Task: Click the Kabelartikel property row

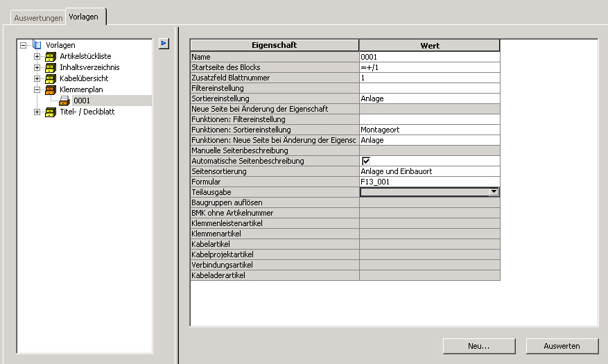Action: [x=345, y=244]
